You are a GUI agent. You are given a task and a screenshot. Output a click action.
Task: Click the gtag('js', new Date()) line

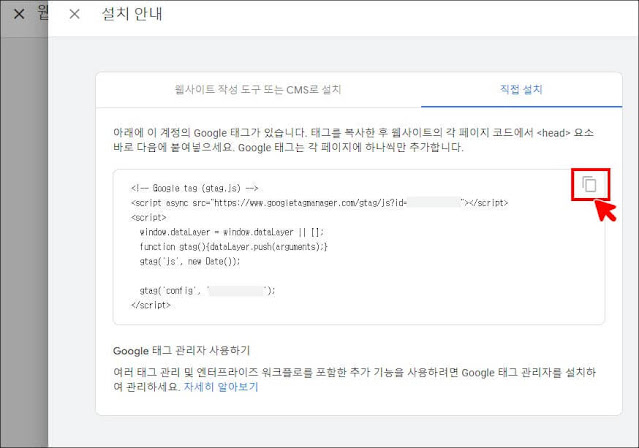[x=189, y=261]
